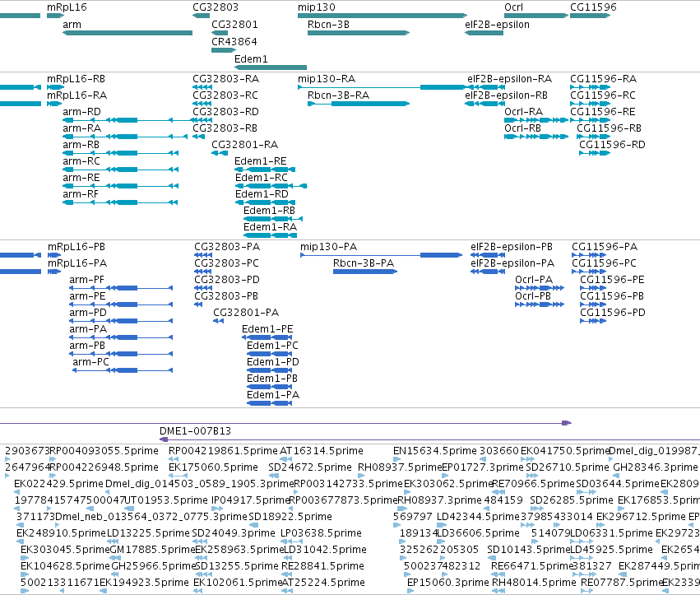Select the CR43864 gene feature

click(x=223, y=50)
